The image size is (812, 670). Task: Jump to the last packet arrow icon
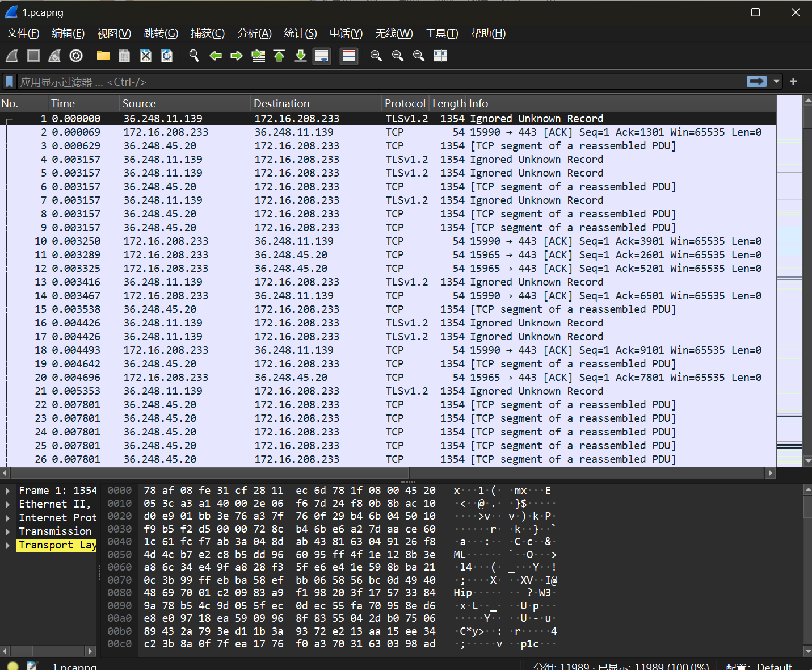pos(301,56)
